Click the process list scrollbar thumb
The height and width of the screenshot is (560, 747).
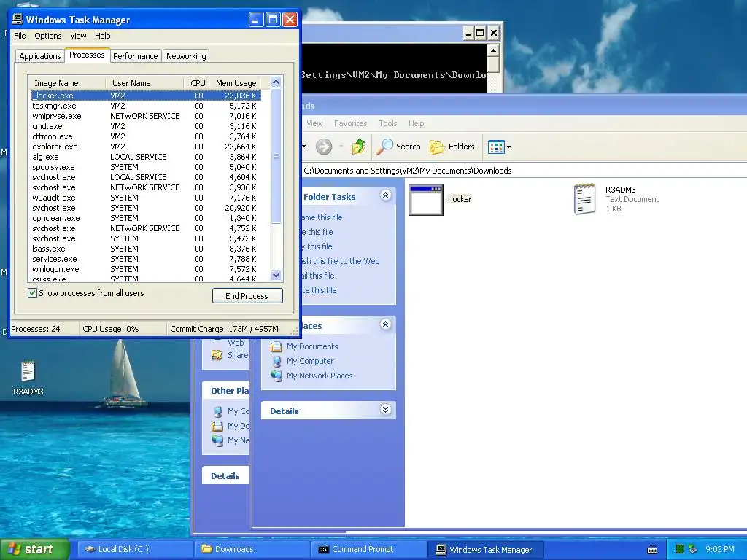[276, 156]
